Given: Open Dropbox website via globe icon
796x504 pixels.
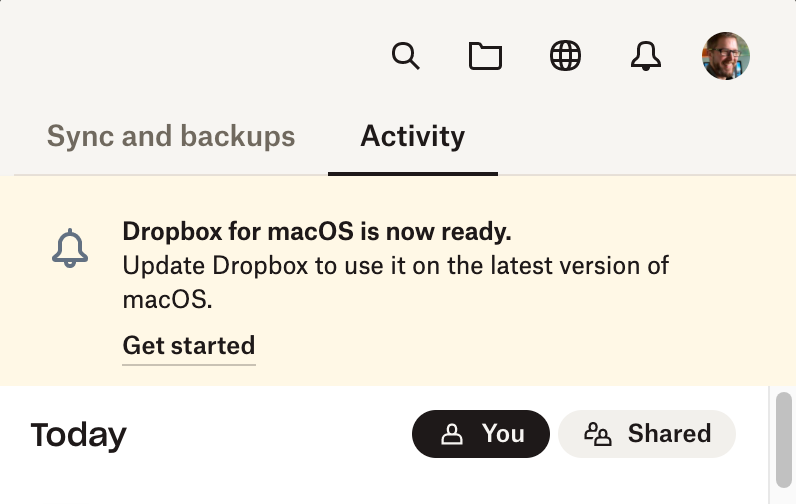Looking at the screenshot, I should pos(566,56).
